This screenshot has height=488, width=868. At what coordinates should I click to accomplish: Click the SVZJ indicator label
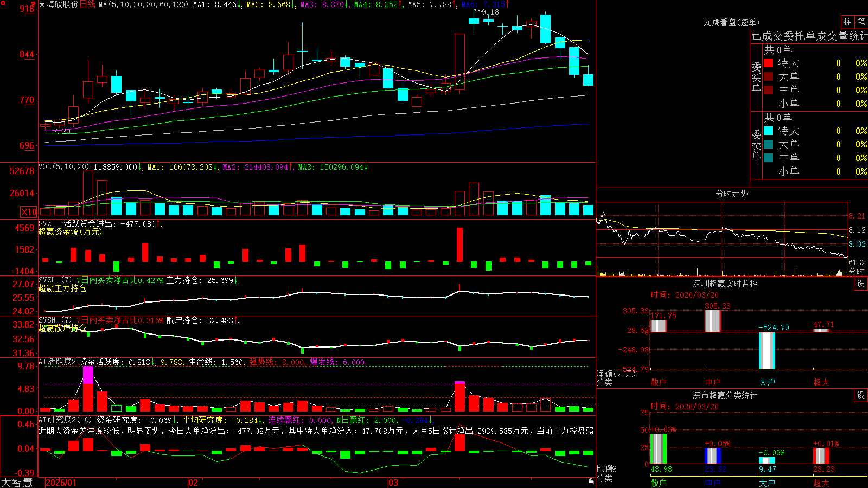pyautogui.click(x=47, y=223)
